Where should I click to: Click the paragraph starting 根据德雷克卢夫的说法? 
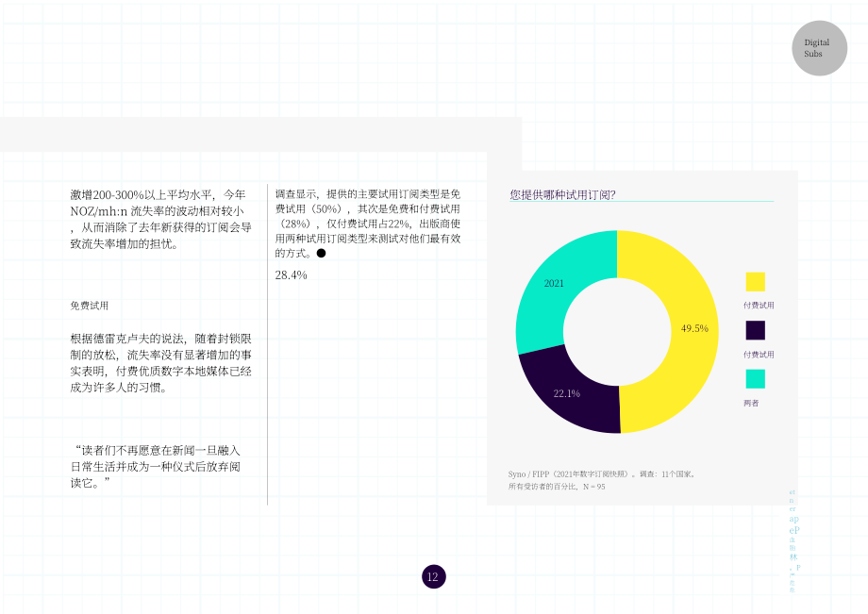pos(160,363)
